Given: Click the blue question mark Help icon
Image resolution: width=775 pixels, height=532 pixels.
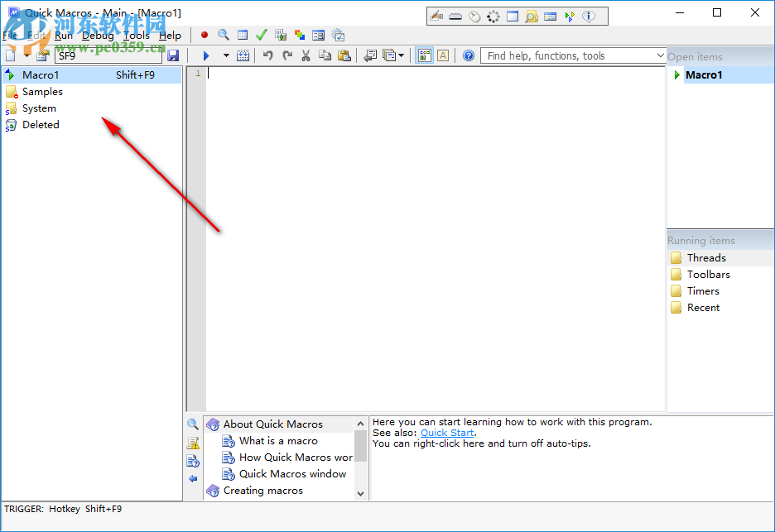Looking at the screenshot, I should [469, 55].
